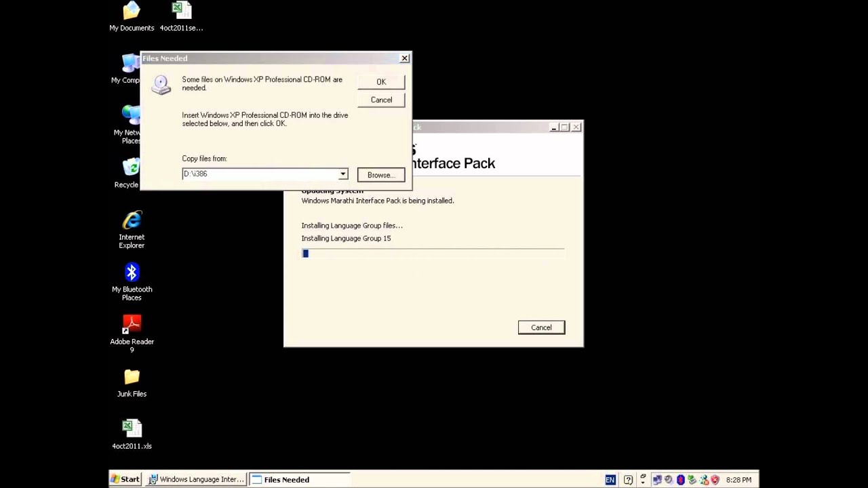This screenshot has height=488, width=868.
Task: Close the Interface Pack installer window
Action: [576, 127]
